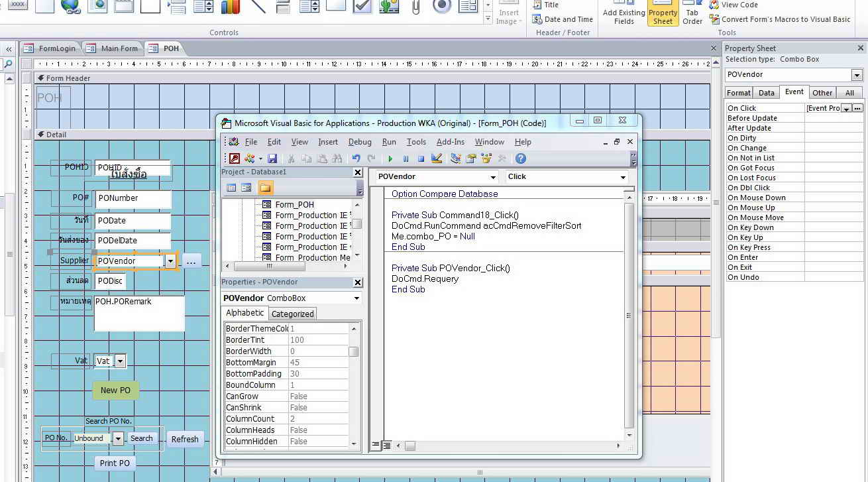Click the Properties list vertical scrollbar thumb

tap(354, 352)
